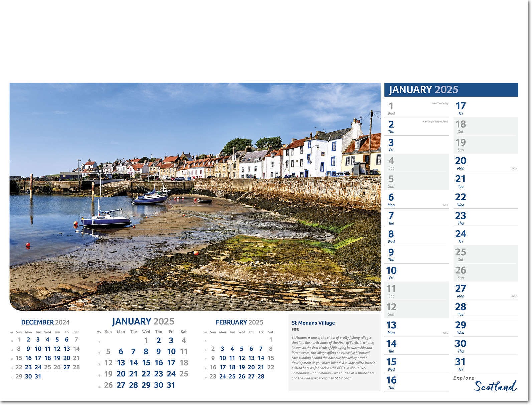Select 31 in the December 2024 mini calendar
This screenshot has height=405, width=532.
coord(38,376)
